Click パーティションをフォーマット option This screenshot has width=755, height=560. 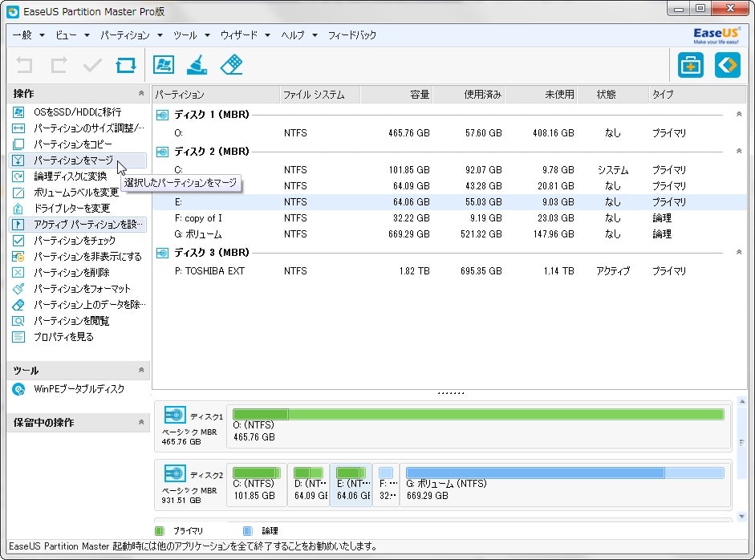pyautogui.click(x=81, y=289)
